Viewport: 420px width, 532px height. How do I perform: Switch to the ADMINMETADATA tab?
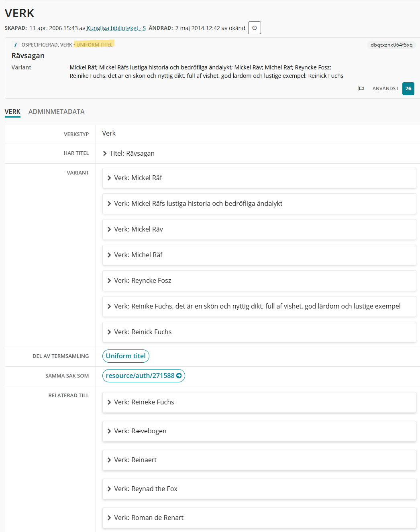(x=57, y=112)
